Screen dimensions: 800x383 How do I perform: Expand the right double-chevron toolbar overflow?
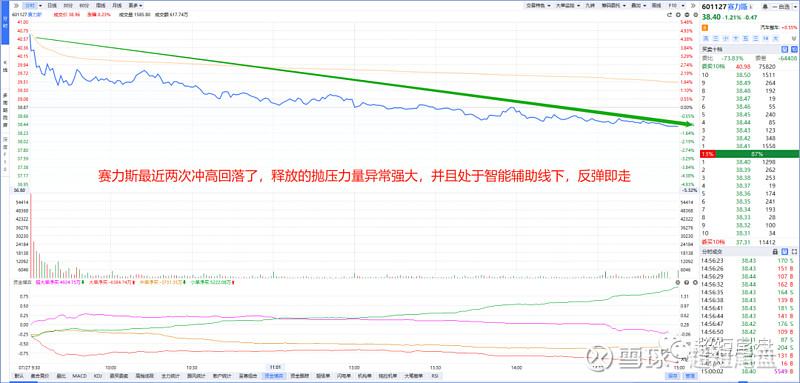693,6
